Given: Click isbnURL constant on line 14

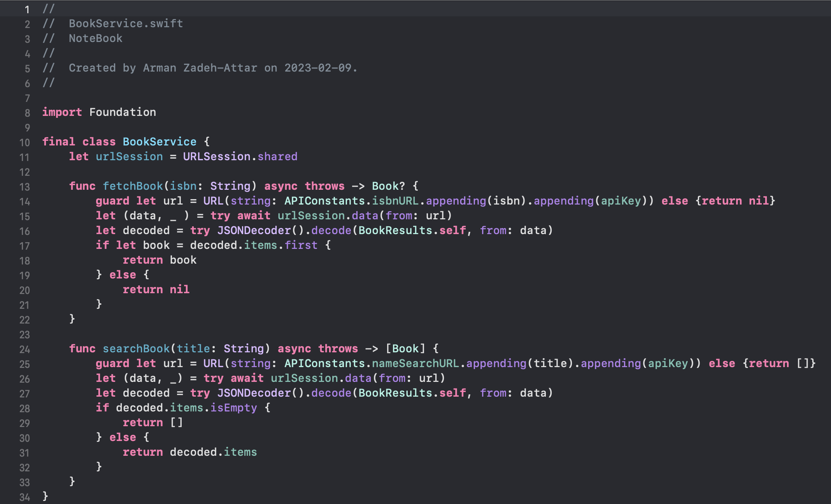Looking at the screenshot, I should coord(395,201).
